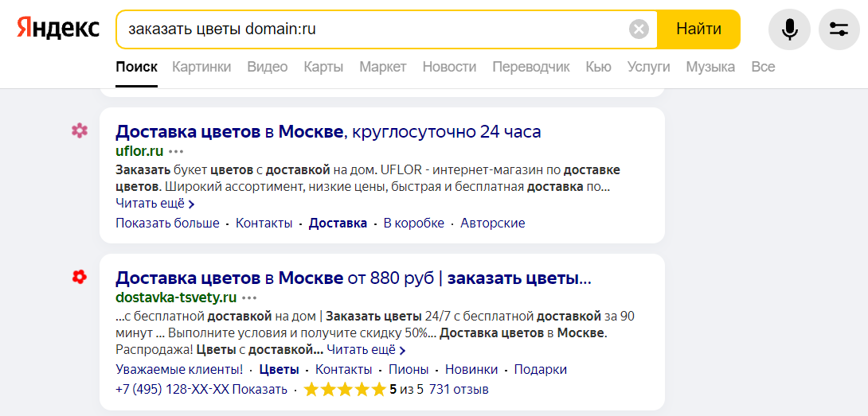Click the red flower favicon of dostavka-tsvety.ru
The height and width of the screenshot is (416, 868).
pos(80,277)
